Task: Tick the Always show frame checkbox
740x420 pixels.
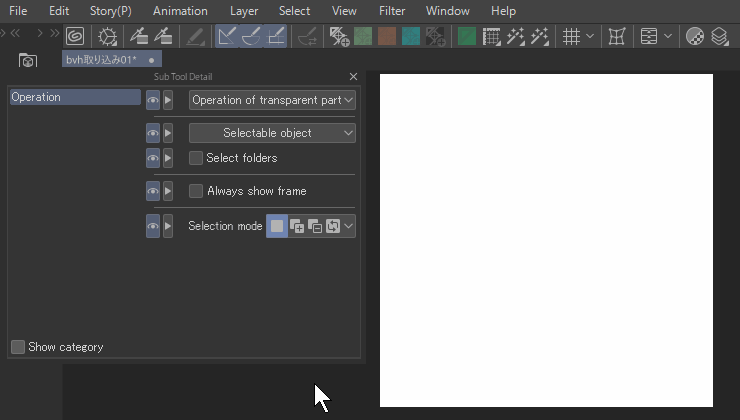Action: [x=197, y=191]
